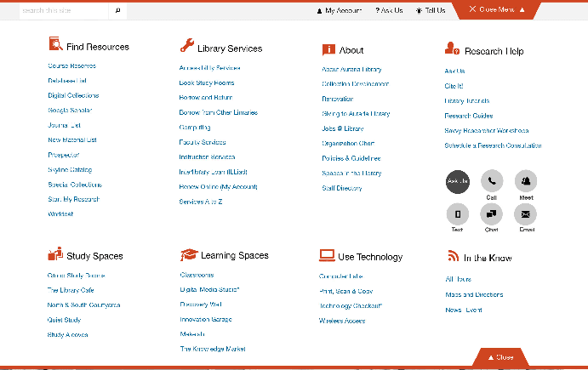Click the Text mobile icon
The image size is (588, 370).
coord(457,213)
